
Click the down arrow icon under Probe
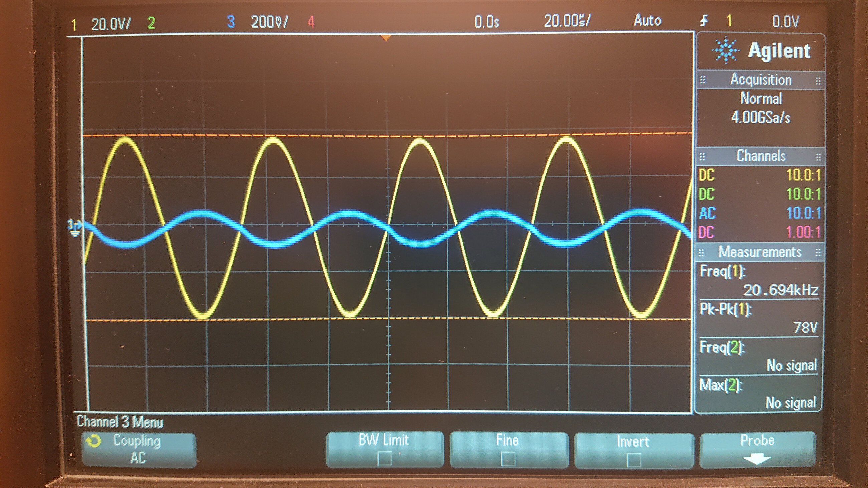tap(757, 459)
